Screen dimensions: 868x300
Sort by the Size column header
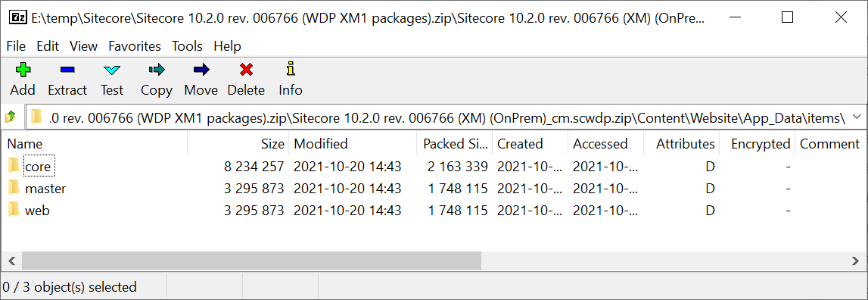pos(238,144)
